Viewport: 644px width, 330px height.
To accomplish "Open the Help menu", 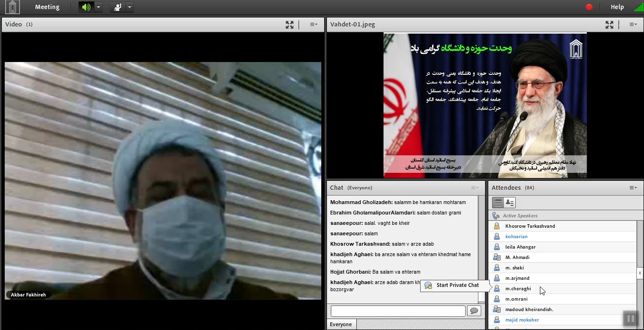I will click(x=617, y=7).
